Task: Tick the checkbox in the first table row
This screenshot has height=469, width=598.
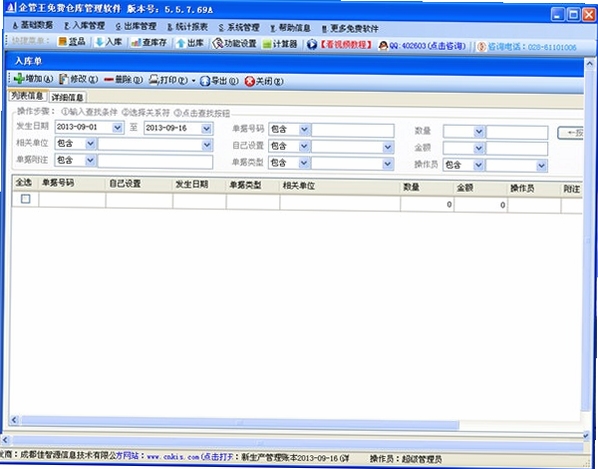Action: tap(25, 199)
